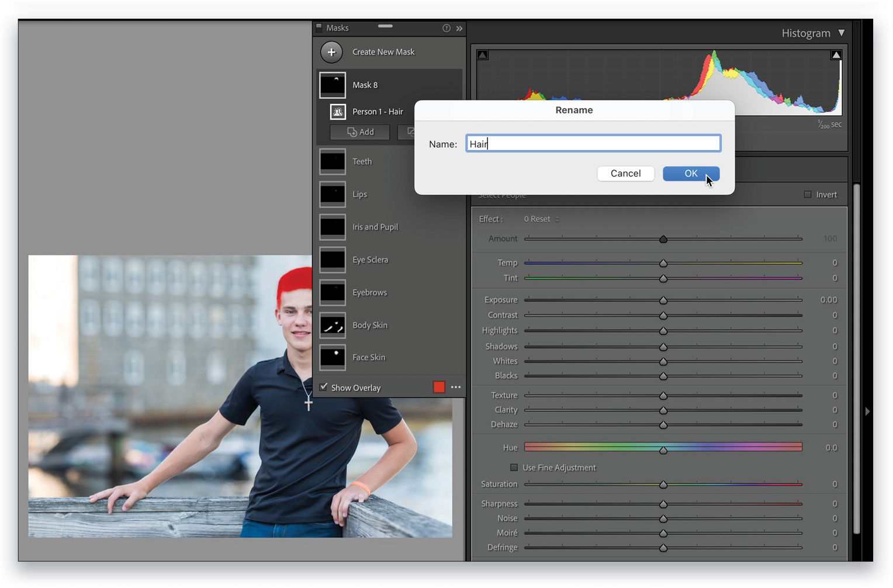This screenshot has width=893, height=588.
Task: Select the Iris and Pupil mask thumbnail
Action: [x=332, y=227]
